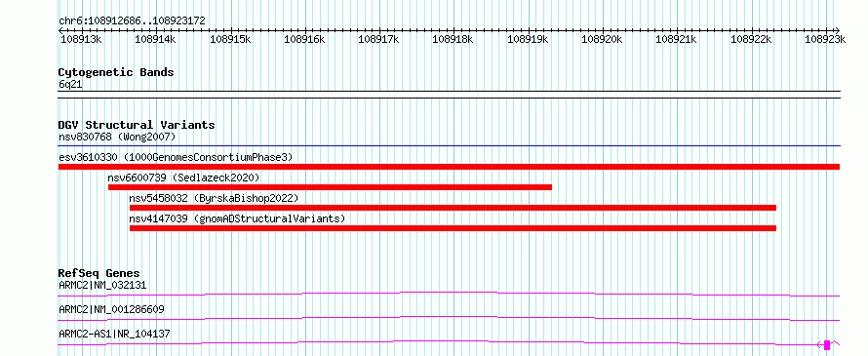Viewport: 868px width, 356px height.
Task: Open variant esv3610330 (1000GenomesConsortiumPhase3) label
Action: pos(176,157)
